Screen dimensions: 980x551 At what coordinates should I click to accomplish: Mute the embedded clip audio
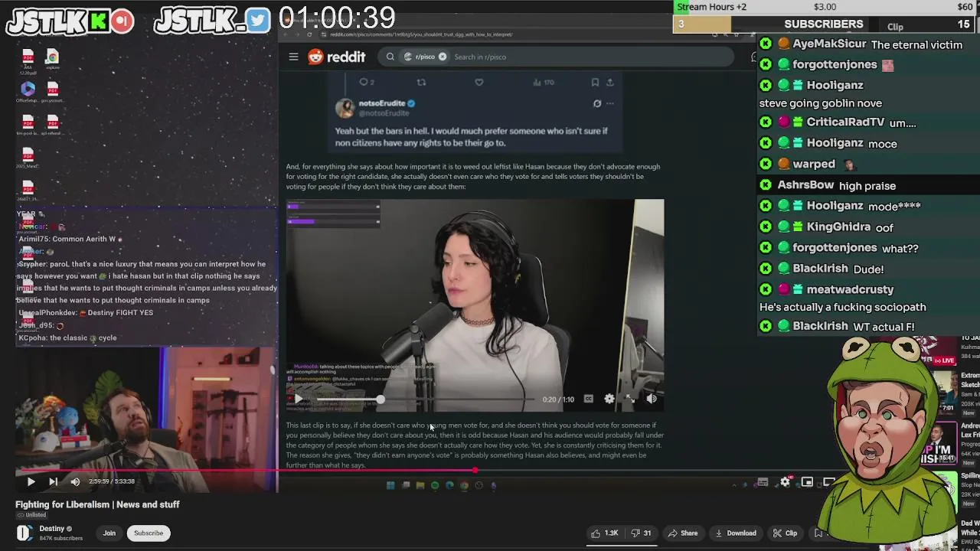652,399
